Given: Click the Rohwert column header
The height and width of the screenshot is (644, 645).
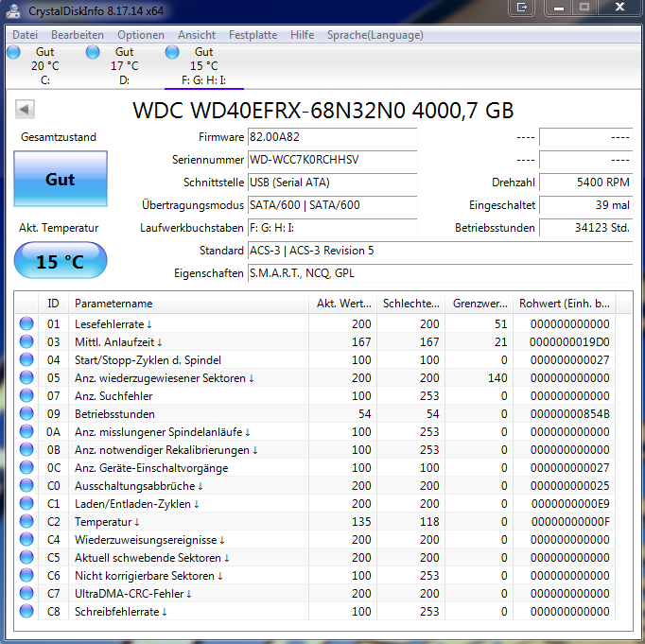Looking at the screenshot, I should click(565, 304).
